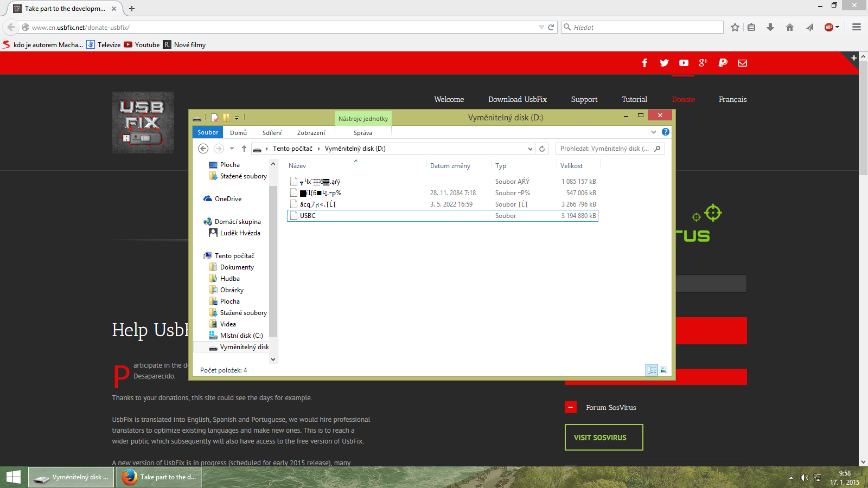Open Windows Start button
868x488 pixels.
[x=14, y=477]
